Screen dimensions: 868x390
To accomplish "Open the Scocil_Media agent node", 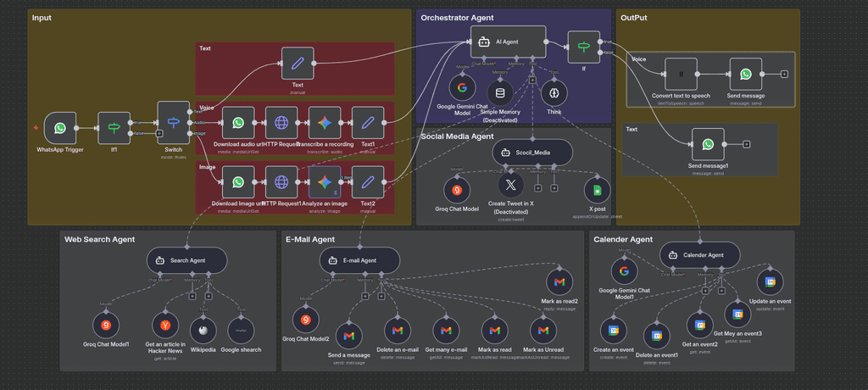I will pos(531,153).
